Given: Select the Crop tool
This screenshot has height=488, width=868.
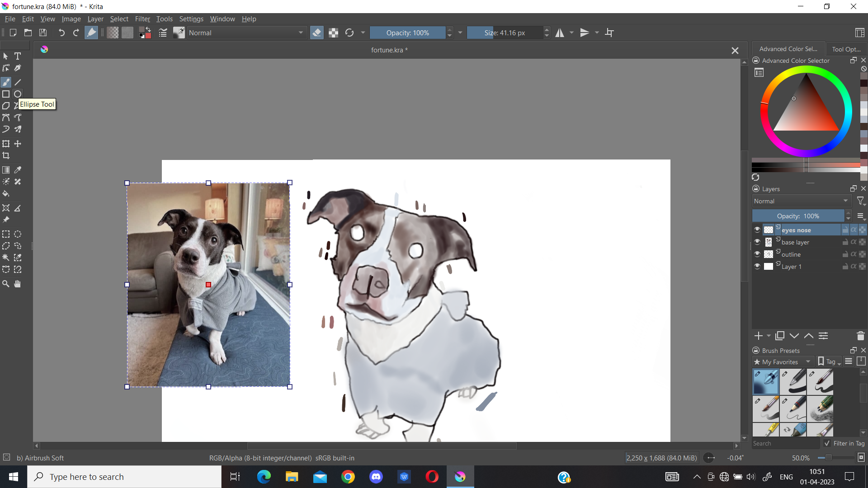Looking at the screenshot, I should 6,155.
